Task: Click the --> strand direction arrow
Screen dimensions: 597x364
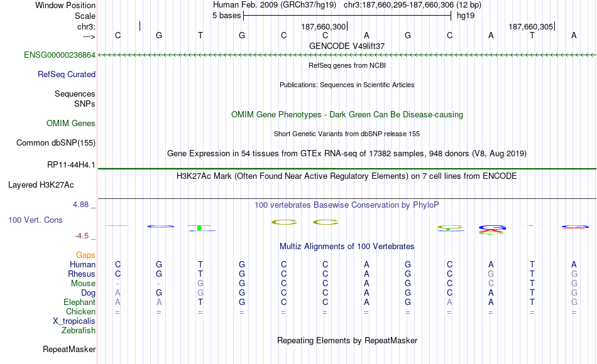Action: (x=89, y=36)
